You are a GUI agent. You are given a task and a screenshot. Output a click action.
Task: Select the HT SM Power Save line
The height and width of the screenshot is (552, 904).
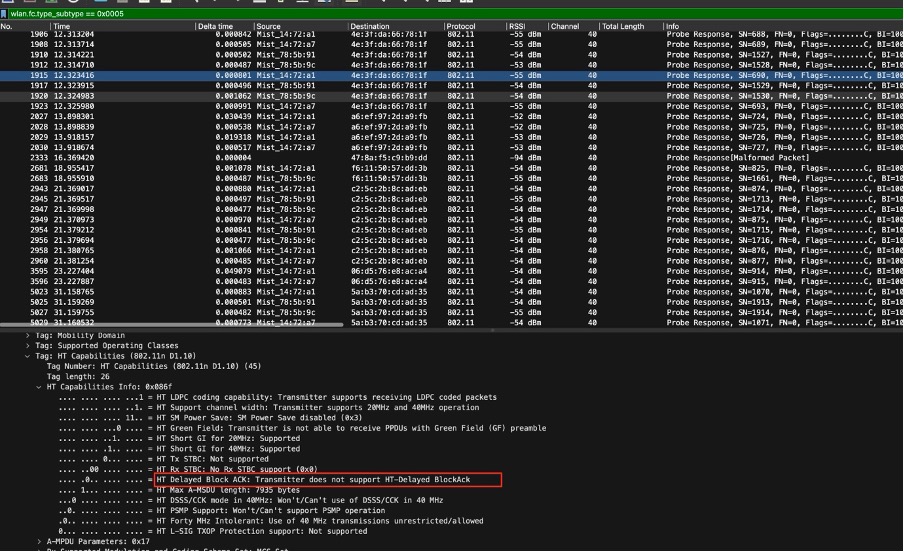[210, 418]
